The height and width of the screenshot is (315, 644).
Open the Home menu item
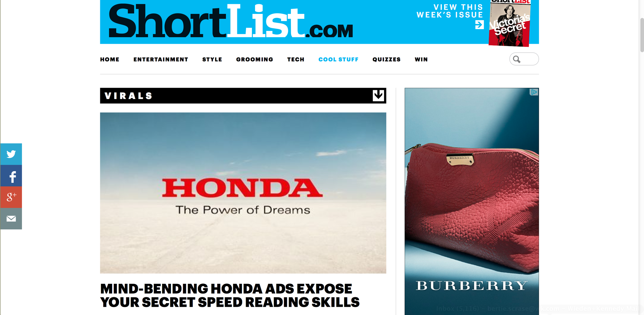(110, 60)
